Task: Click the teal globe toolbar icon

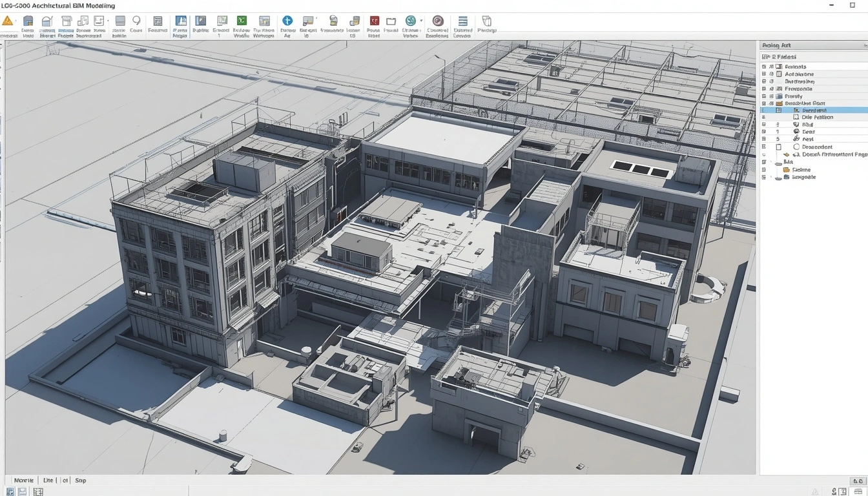Action: 411,21
